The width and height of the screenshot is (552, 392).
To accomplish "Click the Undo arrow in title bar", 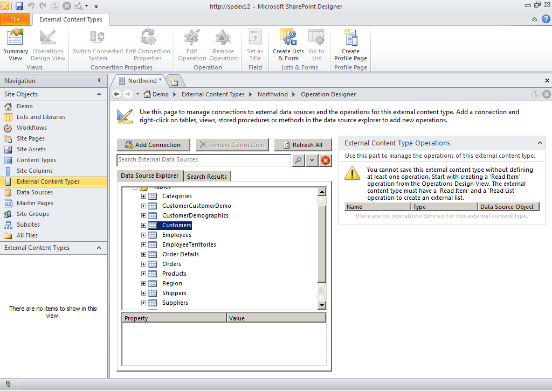I will [31, 6].
